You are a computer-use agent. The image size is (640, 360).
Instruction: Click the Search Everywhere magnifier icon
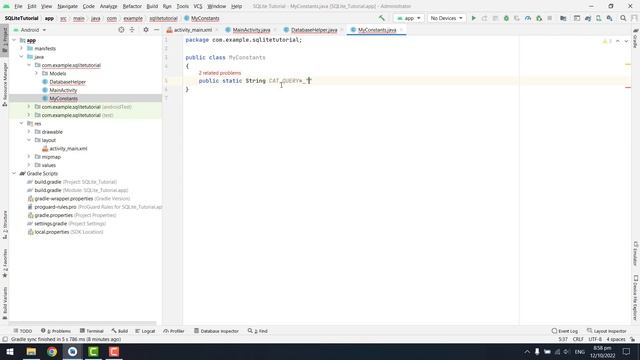(x=623, y=18)
